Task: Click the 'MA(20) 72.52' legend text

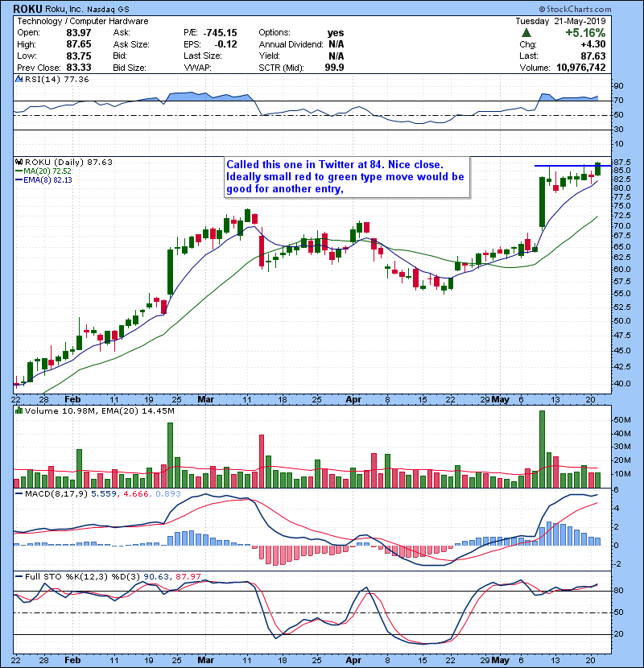Action: (x=47, y=171)
